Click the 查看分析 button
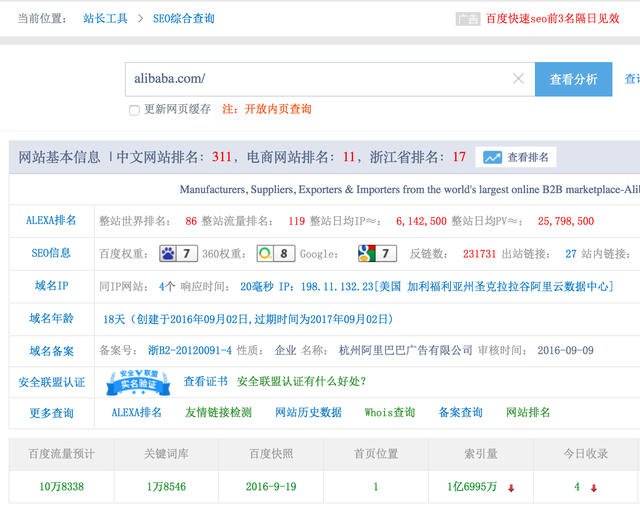 point(573,79)
